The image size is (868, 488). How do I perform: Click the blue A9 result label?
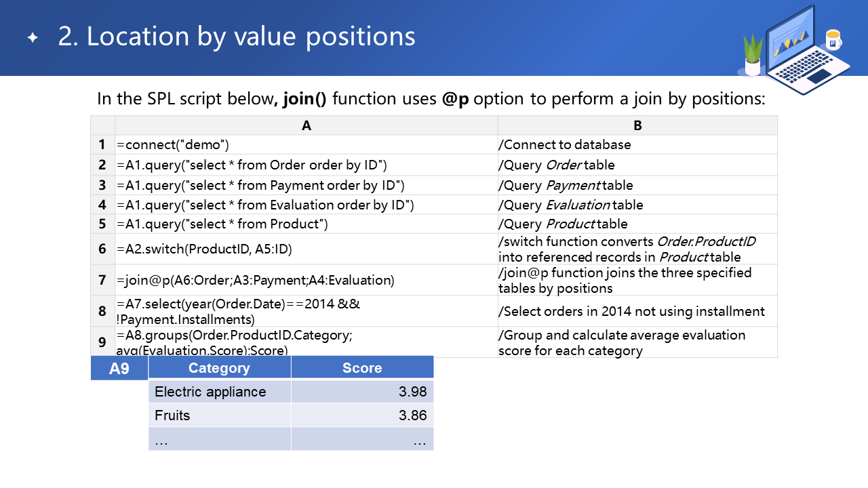119,369
